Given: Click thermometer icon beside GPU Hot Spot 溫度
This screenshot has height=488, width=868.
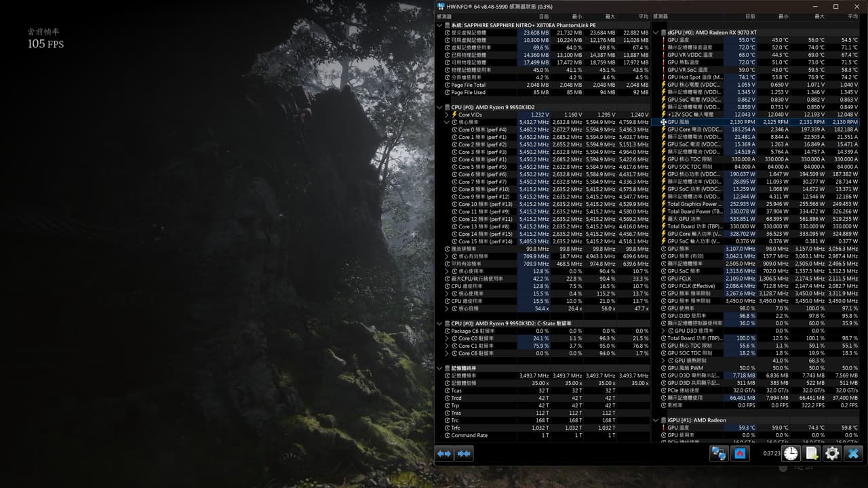Looking at the screenshot, I should coord(663,77).
